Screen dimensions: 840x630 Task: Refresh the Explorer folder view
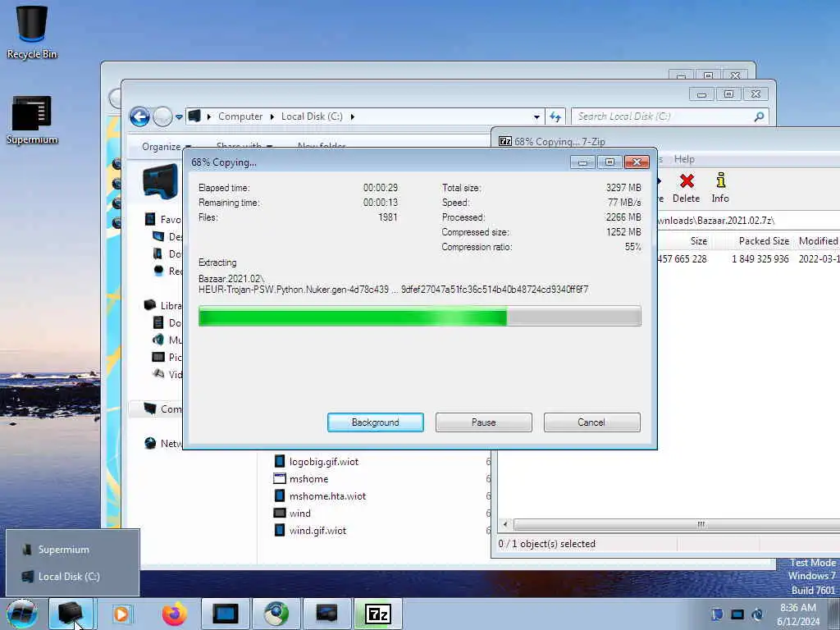click(x=555, y=116)
